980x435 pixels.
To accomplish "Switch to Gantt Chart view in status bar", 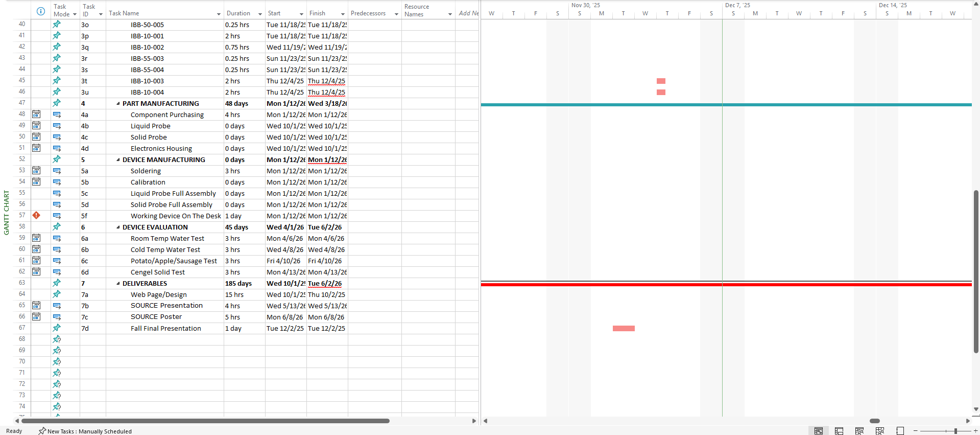I will coord(819,431).
